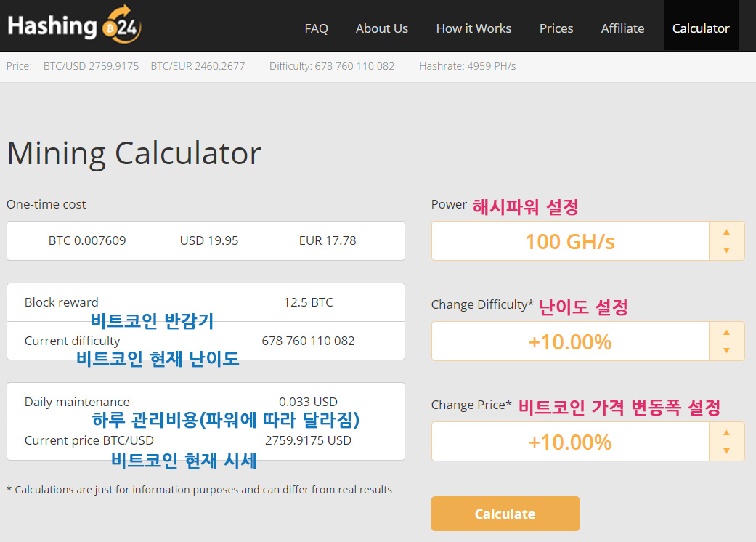The width and height of the screenshot is (756, 542).
Task: Decrease the Change Price percentage
Action: 726,450
